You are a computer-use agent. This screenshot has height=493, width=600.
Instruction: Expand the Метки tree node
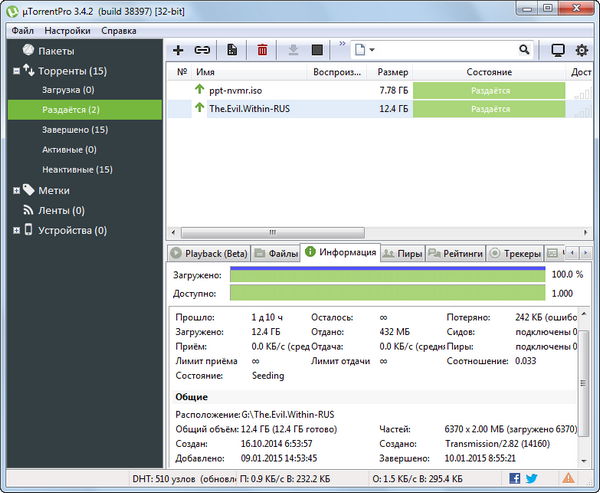[x=17, y=190]
